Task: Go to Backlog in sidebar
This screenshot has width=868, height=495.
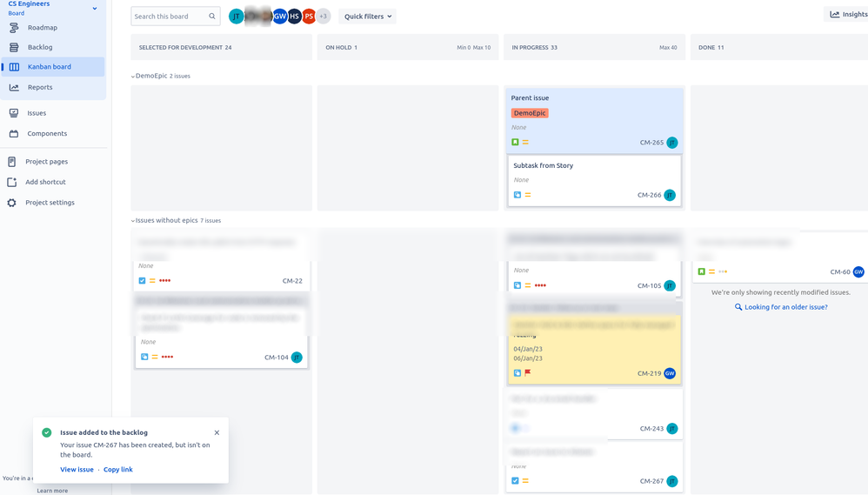Action: pos(40,47)
